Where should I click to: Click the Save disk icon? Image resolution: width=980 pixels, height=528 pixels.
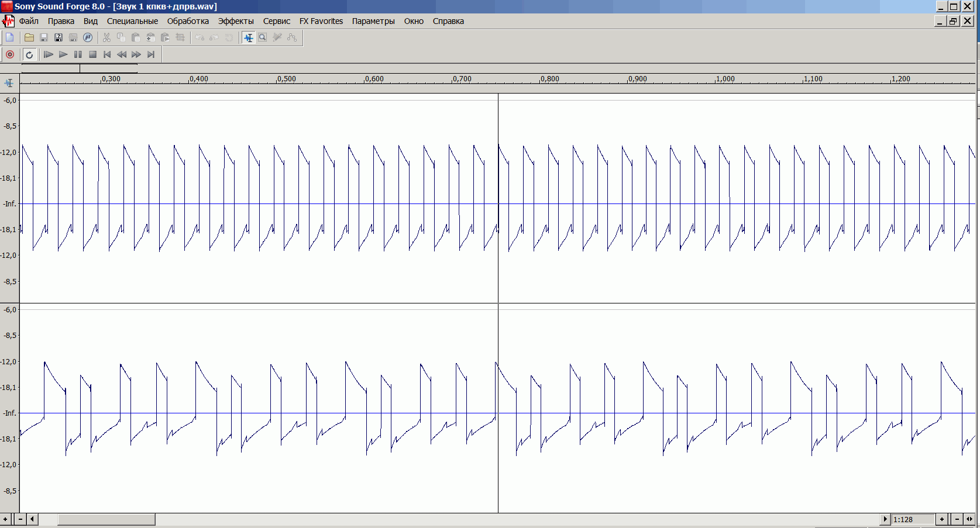pos(43,37)
